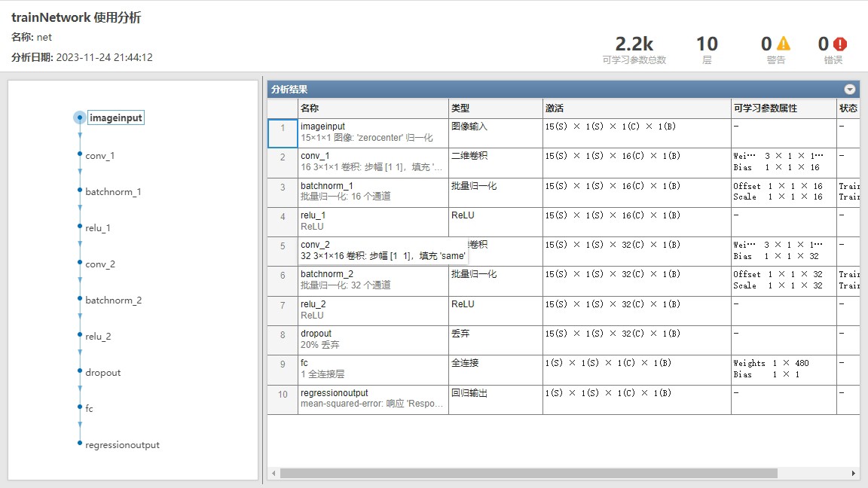Image resolution: width=868 pixels, height=488 pixels.
Task: Click the 可学习参数属性 column header
Action: click(x=784, y=108)
